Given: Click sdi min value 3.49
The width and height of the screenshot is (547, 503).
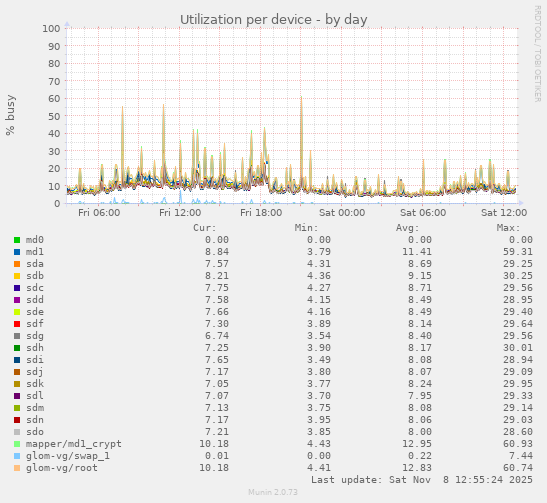Looking at the screenshot, I should click(319, 360).
